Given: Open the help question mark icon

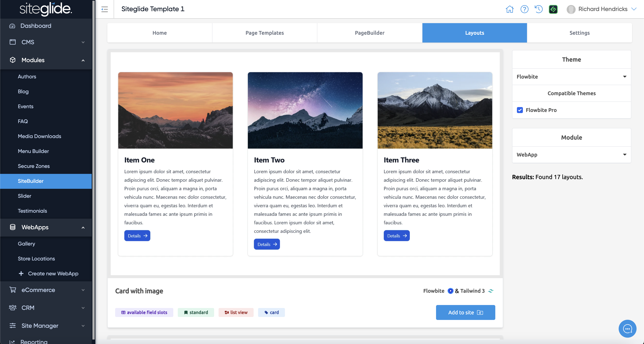Looking at the screenshot, I should (x=524, y=9).
